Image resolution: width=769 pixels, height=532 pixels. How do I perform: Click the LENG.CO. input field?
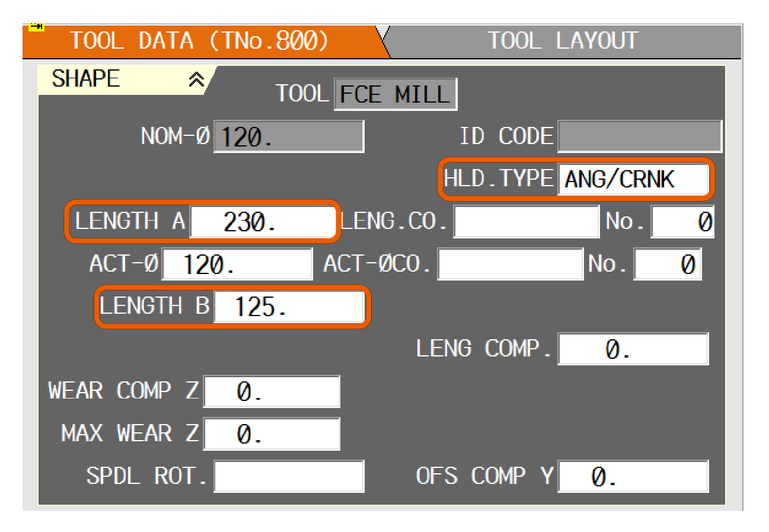click(527, 222)
